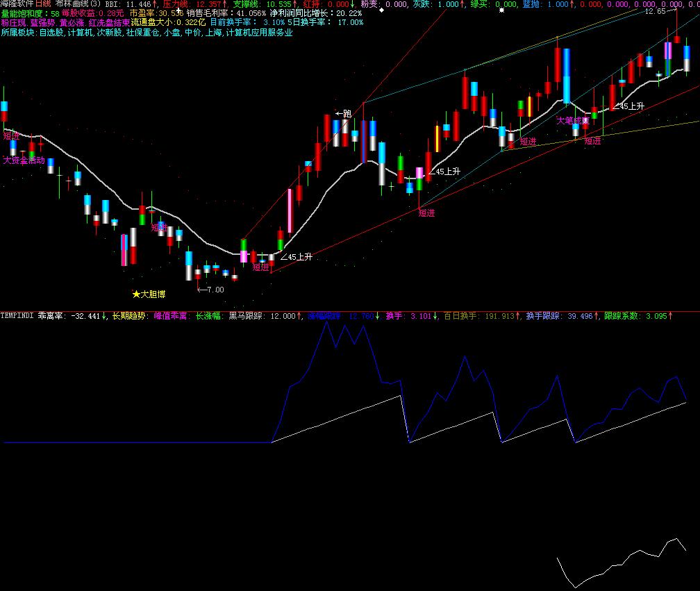Click the TEMPINDI indicator name
The height and width of the screenshot is (591, 700).
pyautogui.click(x=17, y=315)
